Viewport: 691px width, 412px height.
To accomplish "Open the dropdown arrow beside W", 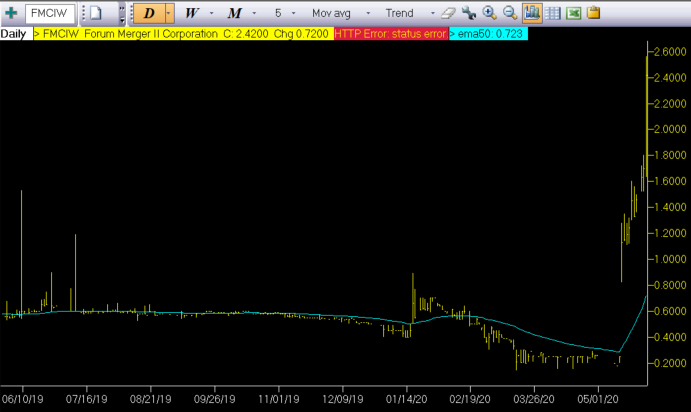I will (x=211, y=13).
